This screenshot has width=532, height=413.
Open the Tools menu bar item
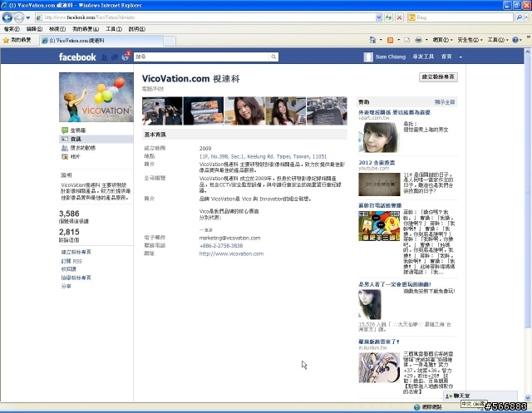(114, 29)
